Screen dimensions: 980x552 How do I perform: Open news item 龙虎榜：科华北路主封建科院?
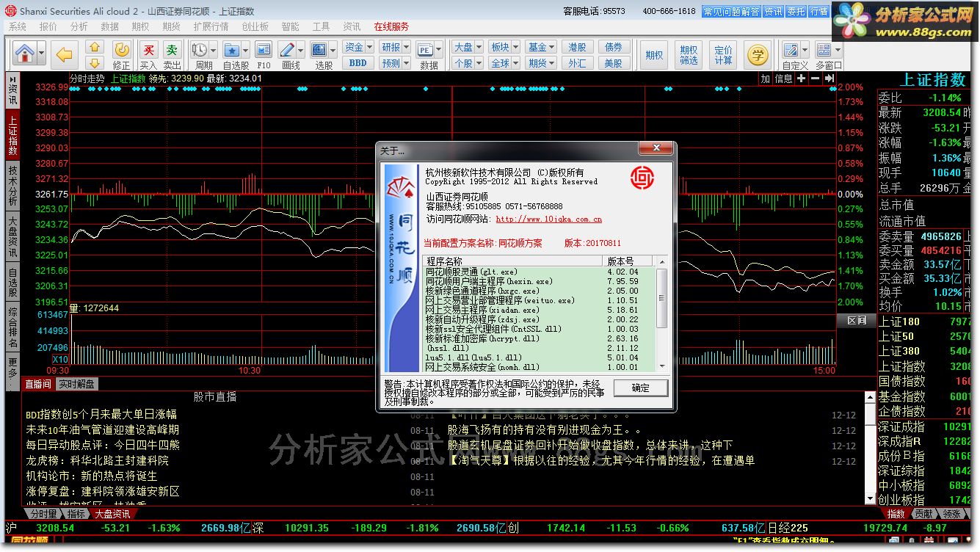[x=97, y=460]
